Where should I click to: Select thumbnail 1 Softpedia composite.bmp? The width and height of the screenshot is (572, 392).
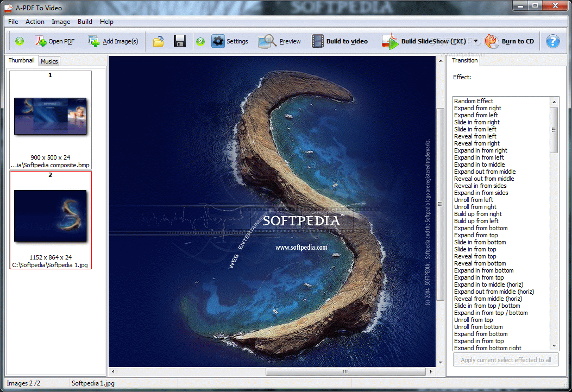point(51,120)
